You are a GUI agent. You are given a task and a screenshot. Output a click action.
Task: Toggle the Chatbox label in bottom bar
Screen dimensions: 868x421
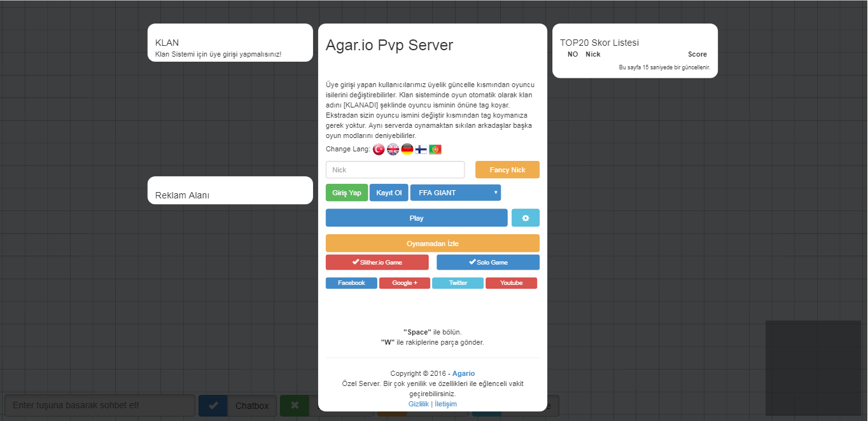point(252,406)
